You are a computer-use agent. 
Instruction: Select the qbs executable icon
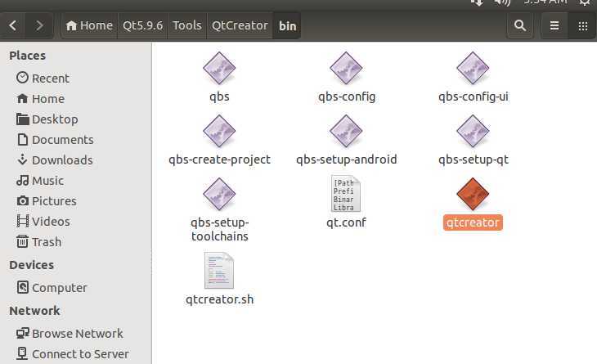tap(219, 68)
